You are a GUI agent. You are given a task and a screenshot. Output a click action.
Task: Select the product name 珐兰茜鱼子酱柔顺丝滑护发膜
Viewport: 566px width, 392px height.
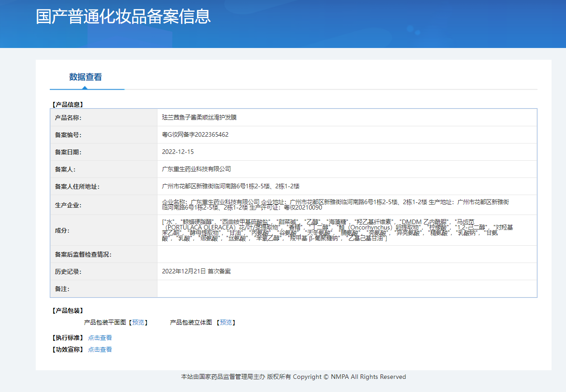tap(199, 118)
